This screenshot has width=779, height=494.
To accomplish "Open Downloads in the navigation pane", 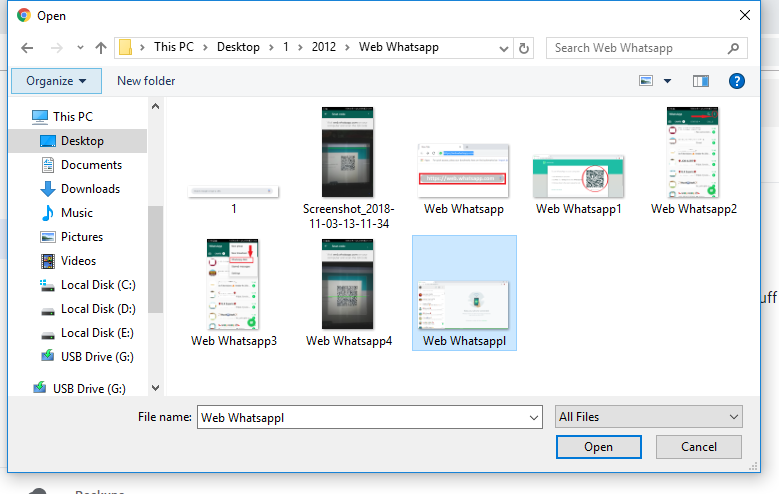I will coord(80,189).
